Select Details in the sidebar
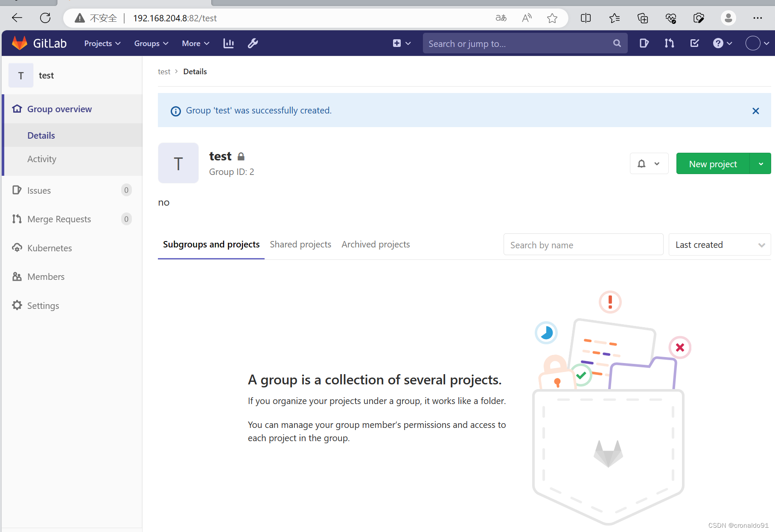 (x=73, y=136)
